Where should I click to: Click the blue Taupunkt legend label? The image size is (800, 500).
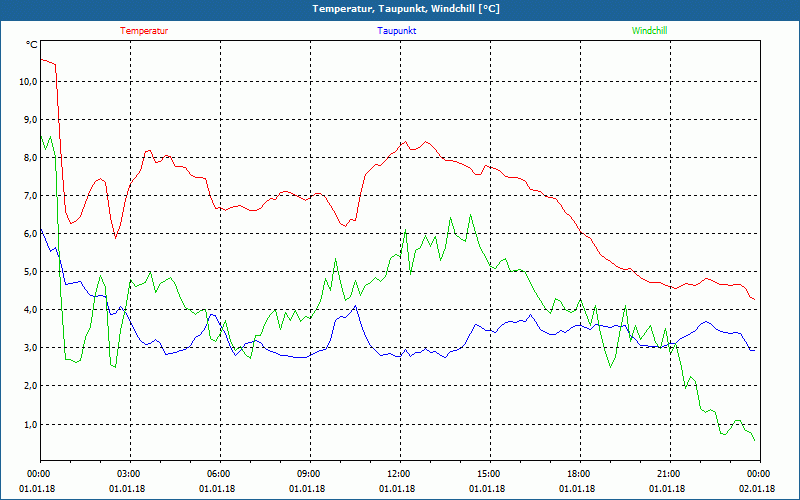coord(397,31)
